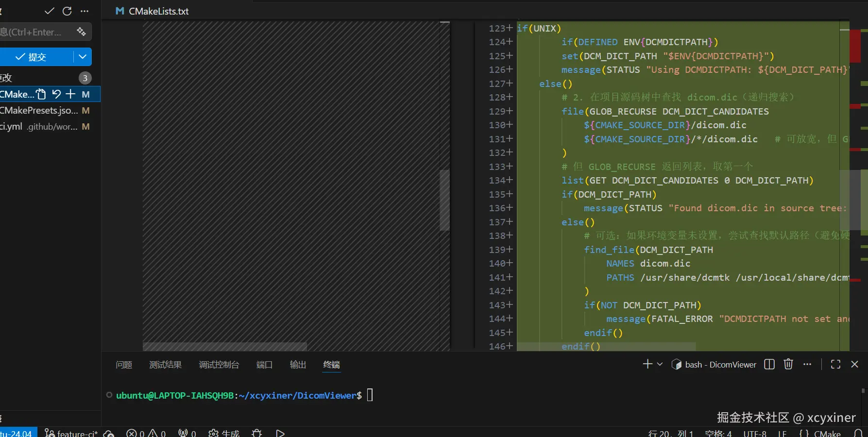The image size is (868, 437).
Task: Click line 134 list(GET DCM_DICT_CANDIDATES
Action: click(x=687, y=180)
